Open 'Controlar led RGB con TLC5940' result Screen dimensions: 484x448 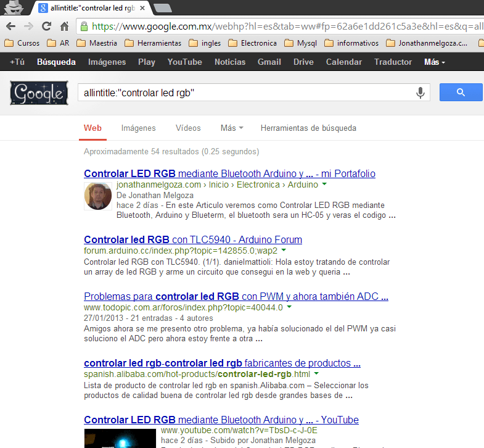point(193,240)
